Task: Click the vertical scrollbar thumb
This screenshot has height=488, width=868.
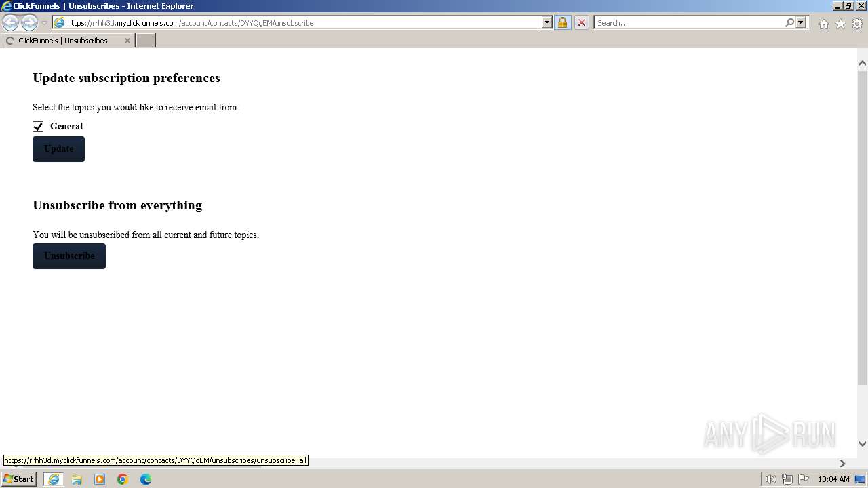Action: [863, 227]
